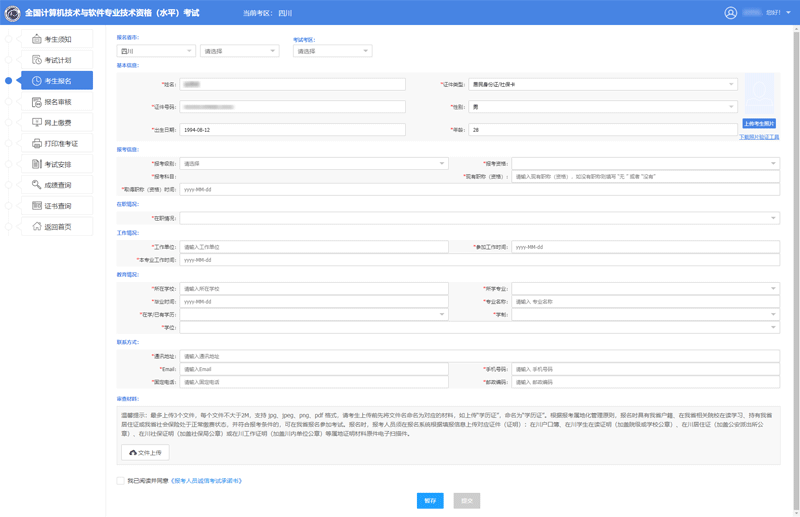The height and width of the screenshot is (517, 800).
Task: Go to 报名审核 in the sidebar
Action: pos(57,102)
